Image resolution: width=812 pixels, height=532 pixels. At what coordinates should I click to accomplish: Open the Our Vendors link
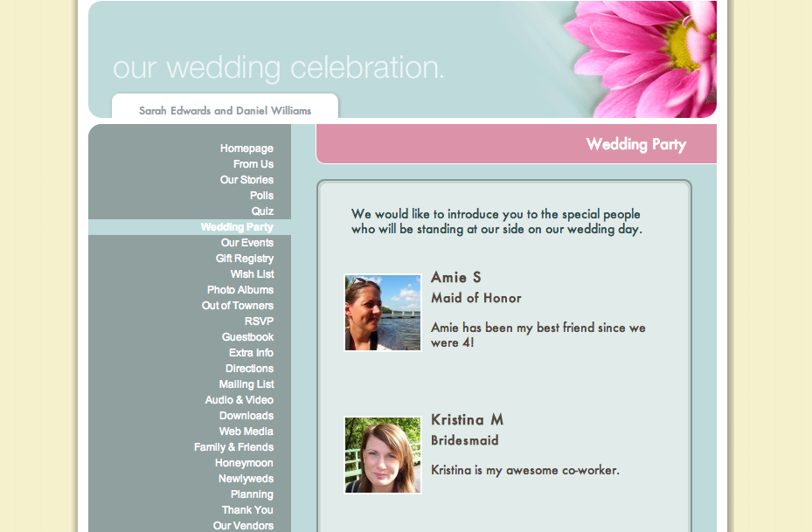[x=243, y=526]
